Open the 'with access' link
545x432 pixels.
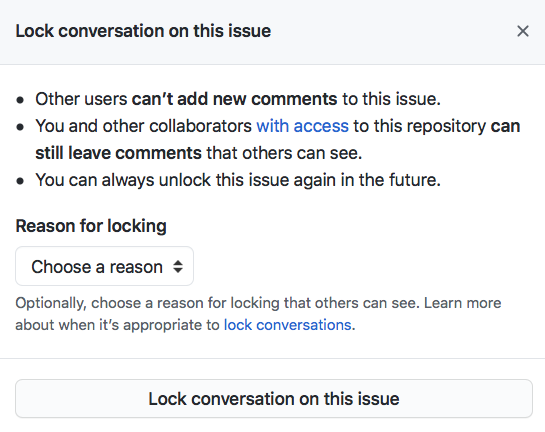coord(302,126)
